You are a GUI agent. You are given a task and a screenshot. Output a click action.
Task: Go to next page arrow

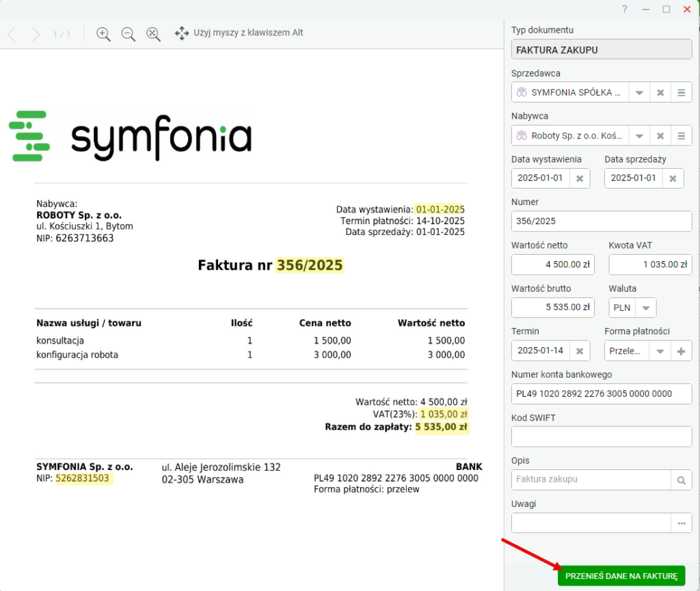click(x=36, y=34)
